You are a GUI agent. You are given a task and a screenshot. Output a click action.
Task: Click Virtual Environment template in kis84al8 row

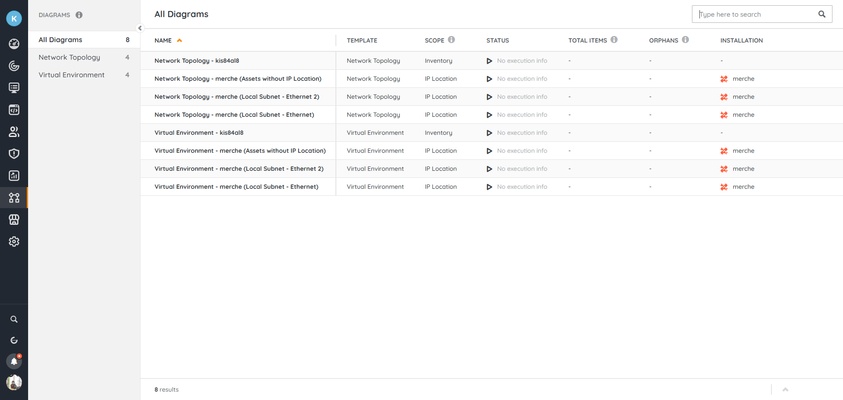click(375, 133)
